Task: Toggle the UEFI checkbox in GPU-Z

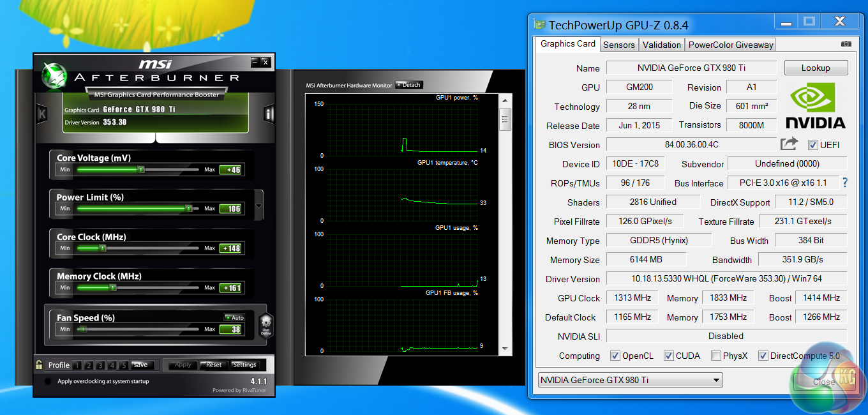Action: pos(813,145)
